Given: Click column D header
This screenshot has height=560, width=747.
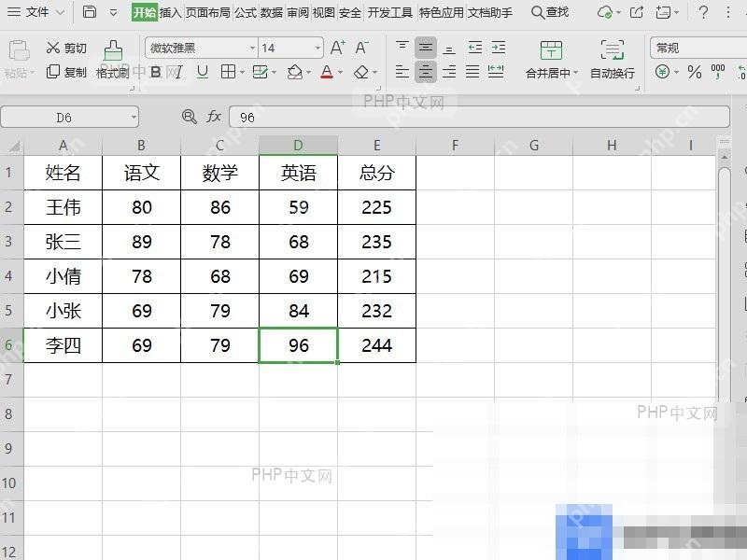Looking at the screenshot, I should (x=298, y=146).
